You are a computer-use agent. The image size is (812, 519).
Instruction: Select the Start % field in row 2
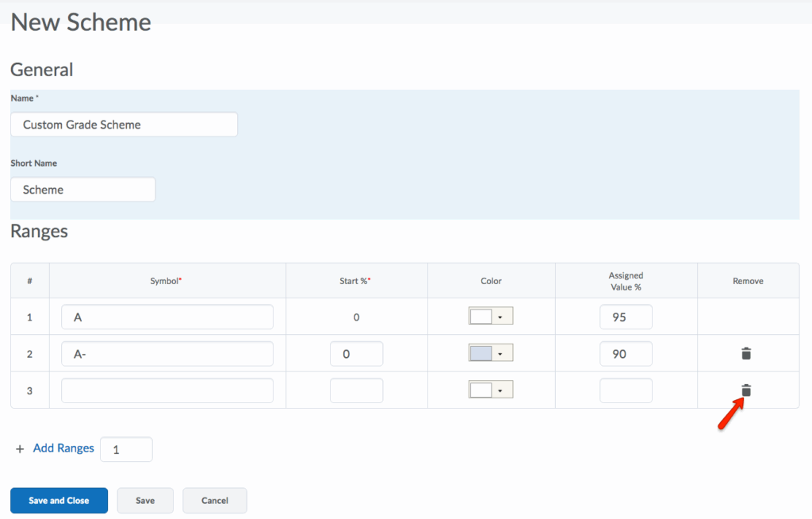pyautogui.click(x=356, y=354)
